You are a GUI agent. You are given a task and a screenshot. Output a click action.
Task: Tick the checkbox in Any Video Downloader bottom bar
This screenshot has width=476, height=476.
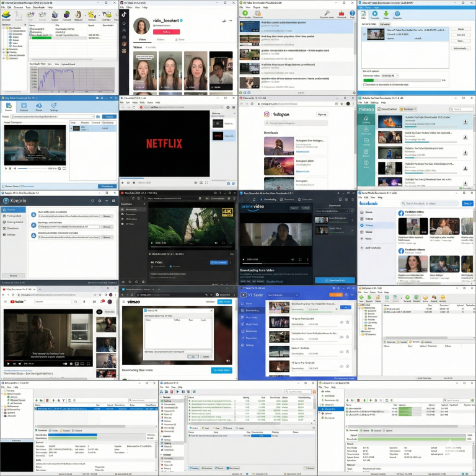click(x=3, y=186)
